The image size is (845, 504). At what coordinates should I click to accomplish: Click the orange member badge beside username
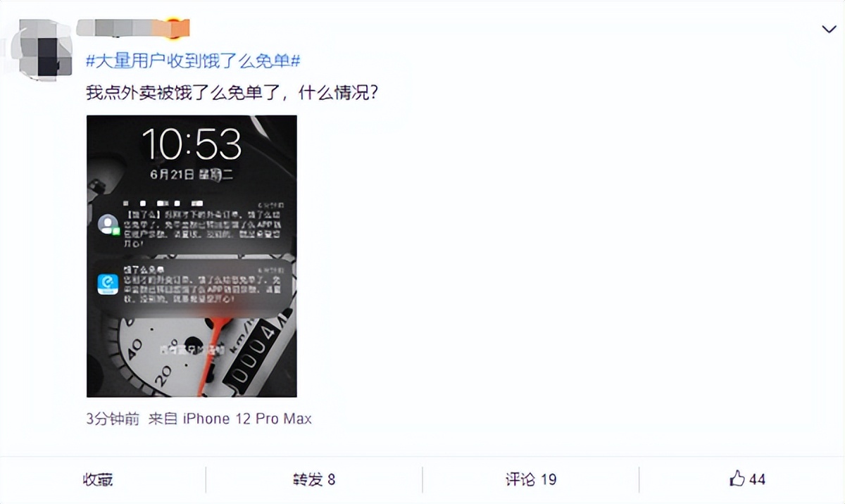coord(173,28)
